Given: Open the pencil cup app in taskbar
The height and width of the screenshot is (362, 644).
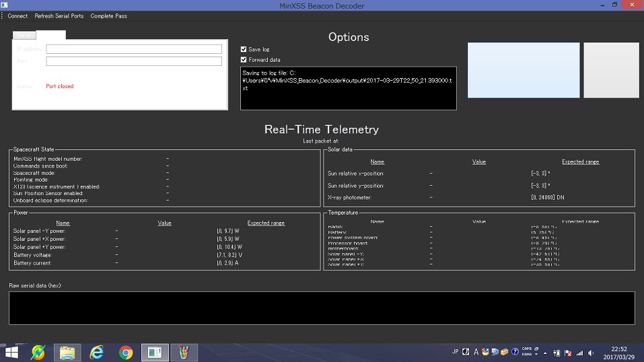Looking at the screenshot, I should pos(184,353).
